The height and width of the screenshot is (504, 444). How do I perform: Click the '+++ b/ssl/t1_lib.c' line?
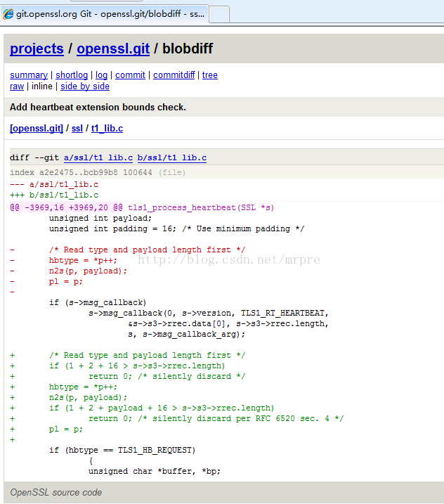54,195
